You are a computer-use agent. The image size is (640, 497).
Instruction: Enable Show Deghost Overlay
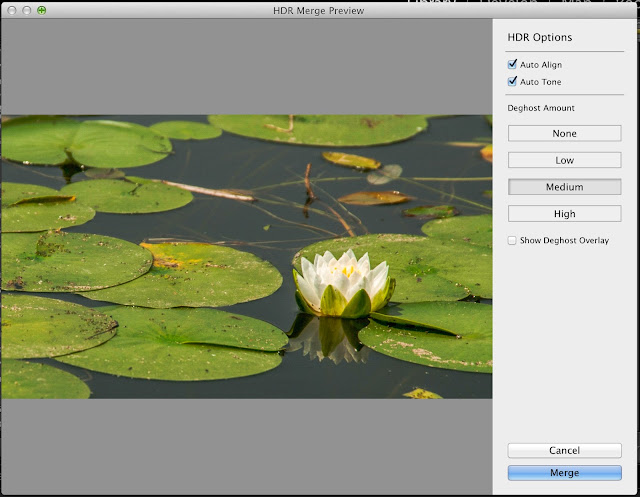point(512,240)
